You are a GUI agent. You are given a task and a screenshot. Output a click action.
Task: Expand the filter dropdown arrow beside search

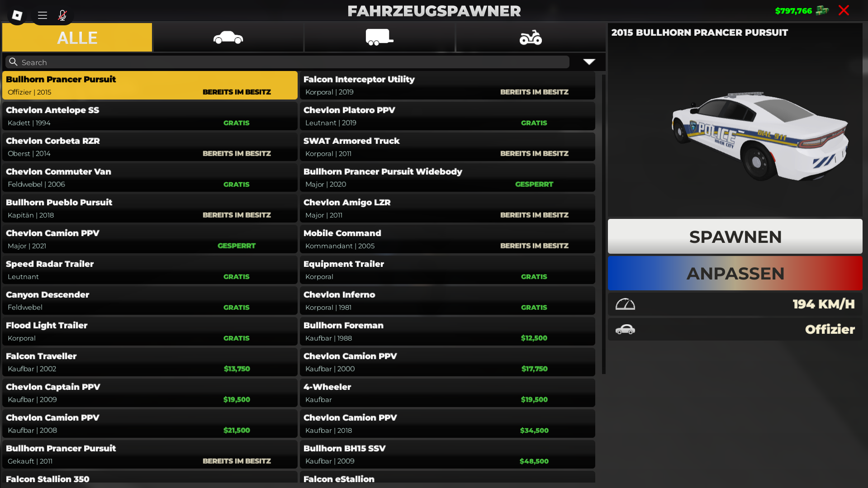coord(589,62)
